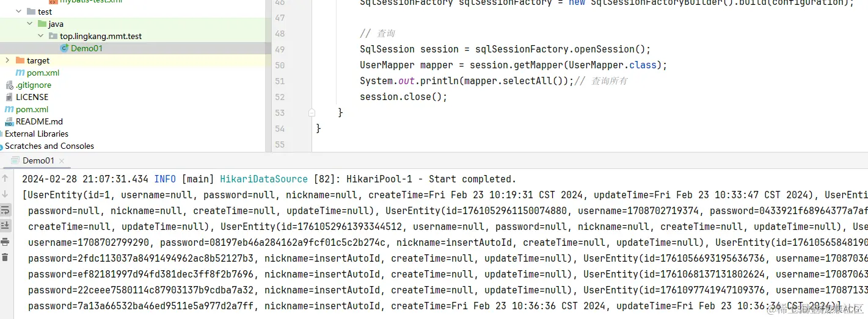
Task: Click the LICENSE file icon
Action: (x=9, y=97)
